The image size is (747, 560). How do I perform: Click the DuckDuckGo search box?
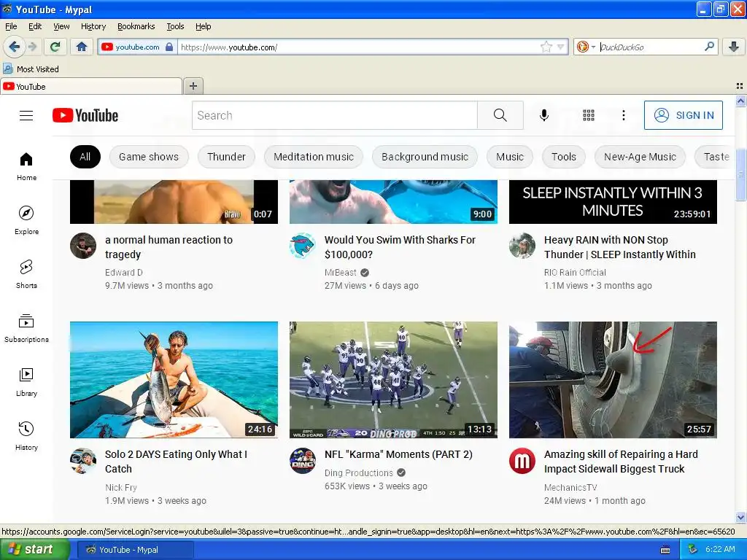[x=650, y=47]
